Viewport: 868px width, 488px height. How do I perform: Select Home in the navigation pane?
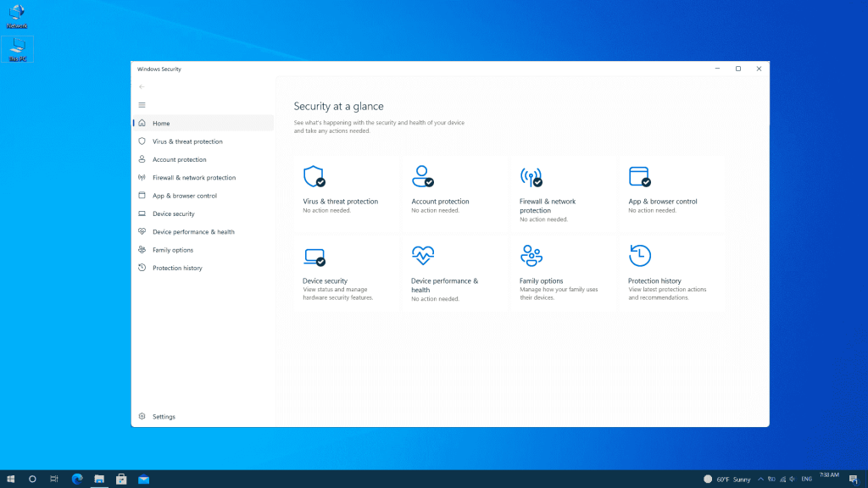203,123
